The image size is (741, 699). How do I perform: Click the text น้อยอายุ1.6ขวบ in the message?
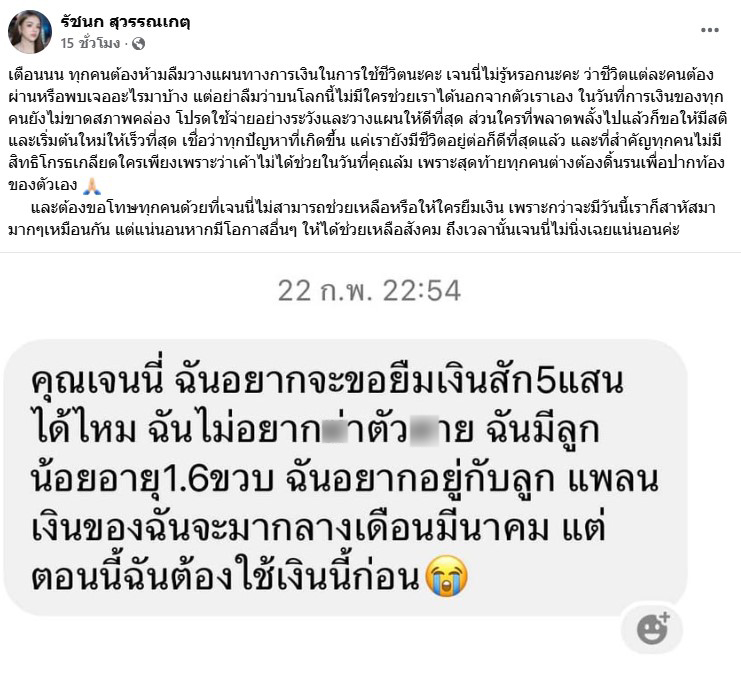[x=152, y=480]
